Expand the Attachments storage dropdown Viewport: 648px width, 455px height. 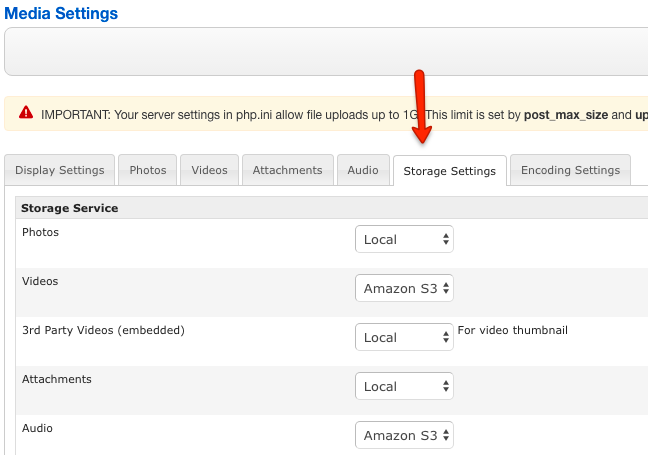pyautogui.click(x=404, y=386)
